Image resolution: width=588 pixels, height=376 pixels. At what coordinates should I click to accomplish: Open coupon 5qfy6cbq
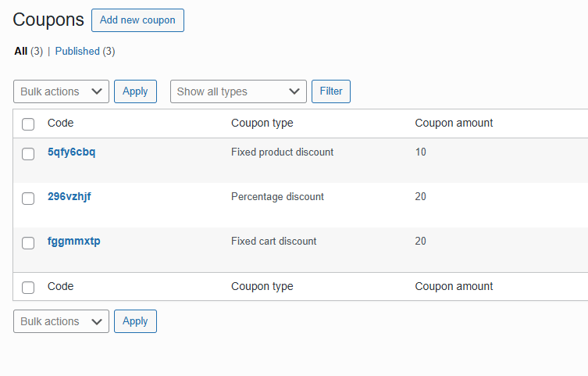71,152
